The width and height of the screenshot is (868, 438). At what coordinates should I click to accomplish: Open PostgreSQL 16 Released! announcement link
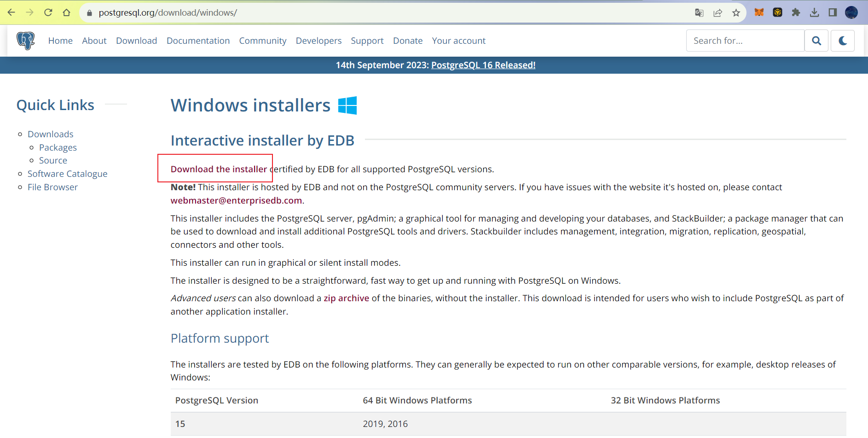pos(483,65)
